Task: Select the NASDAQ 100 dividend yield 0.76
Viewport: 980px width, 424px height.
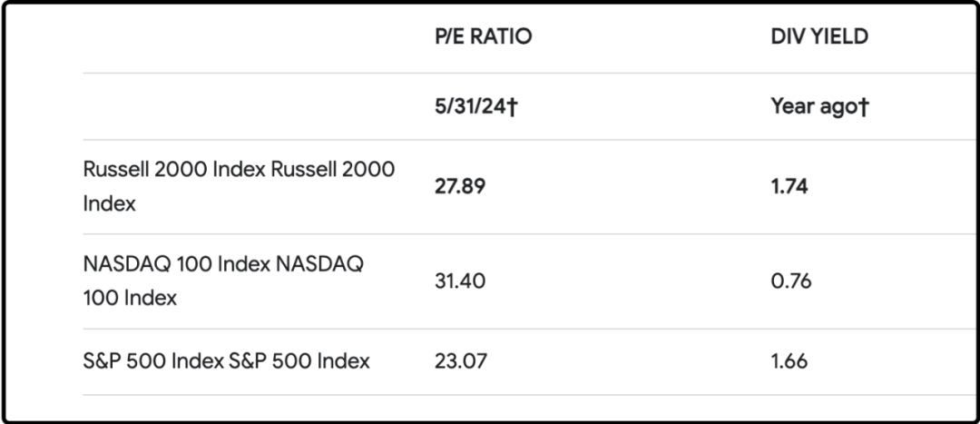Action: pos(791,281)
